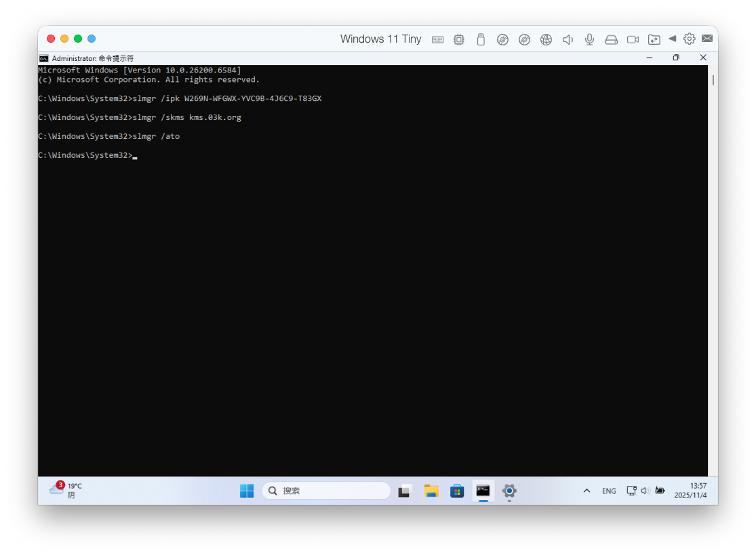Open the shared folder icon
This screenshot has height=555, width=756.
coord(654,39)
